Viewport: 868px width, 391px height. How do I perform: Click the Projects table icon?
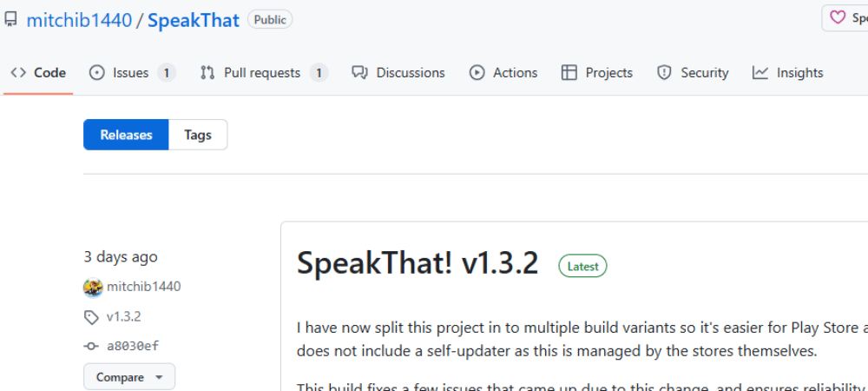(569, 72)
